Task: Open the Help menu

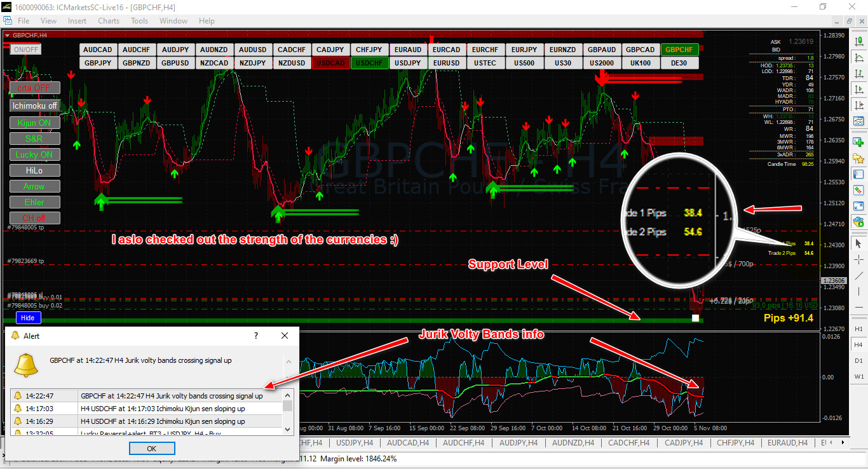Action: click(x=207, y=21)
